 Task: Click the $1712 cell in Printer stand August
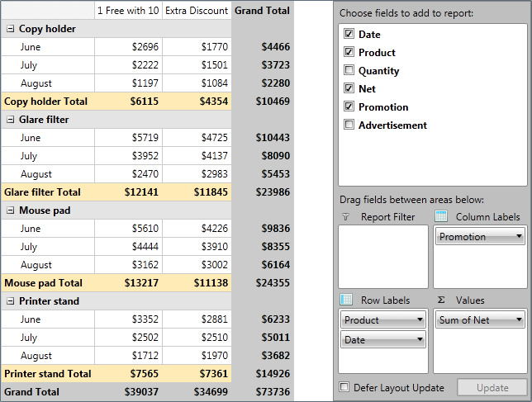tap(128, 356)
